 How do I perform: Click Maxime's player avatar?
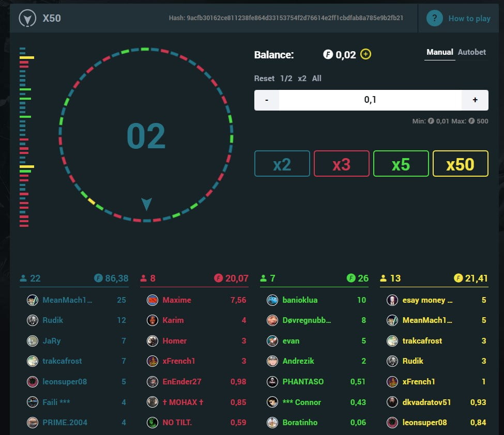point(152,300)
